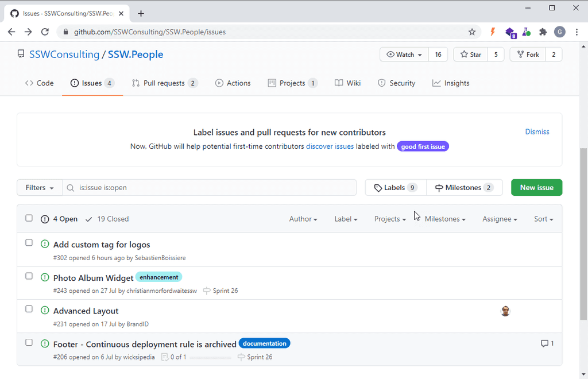Click the Insights graph icon
This screenshot has height=379, width=588.
point(437,83)
